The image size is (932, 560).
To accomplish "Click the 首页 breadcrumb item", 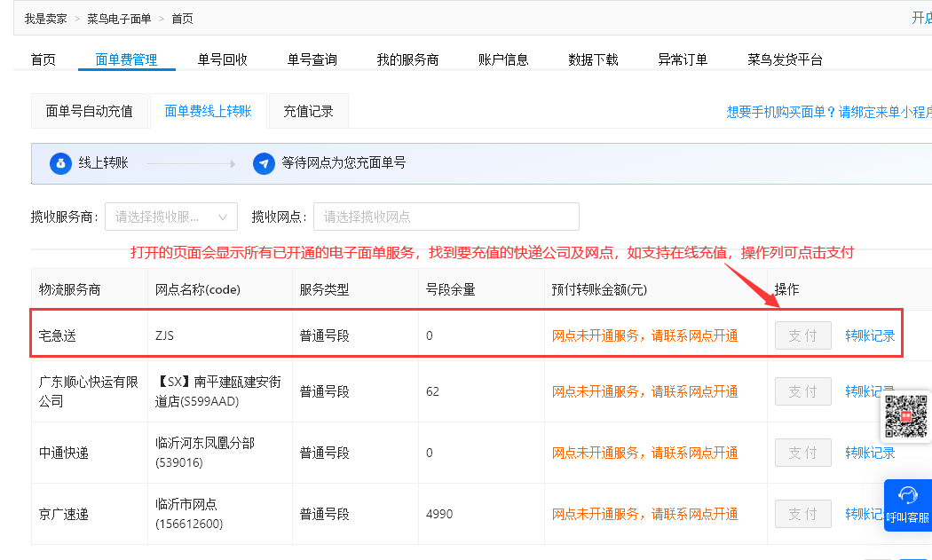I will pyautogui.click(x=183, y=19).
